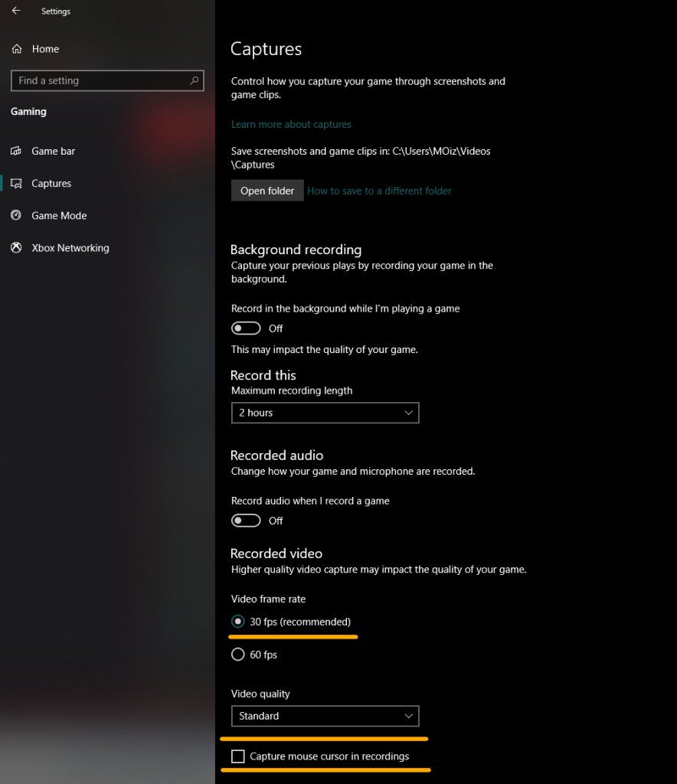This screenshot has height=784, width=677.
Task: Enable audio recording when recording a game
Action: (246, 520)
